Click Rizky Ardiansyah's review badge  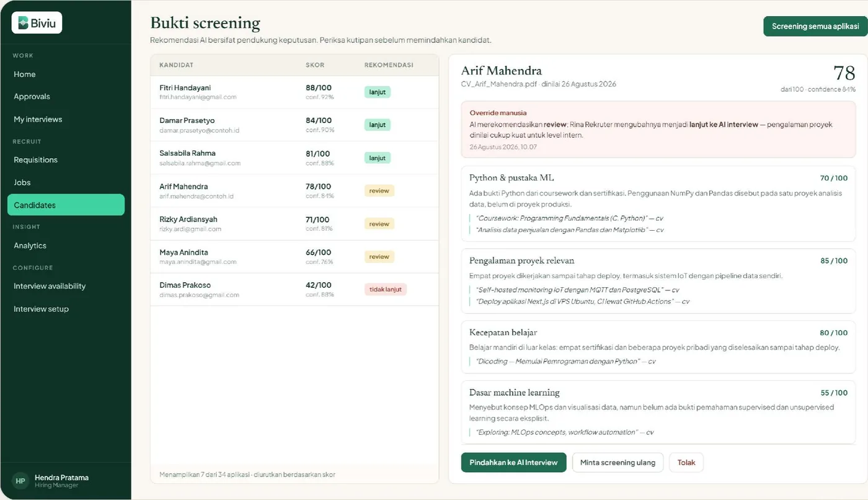pos(379,224)
